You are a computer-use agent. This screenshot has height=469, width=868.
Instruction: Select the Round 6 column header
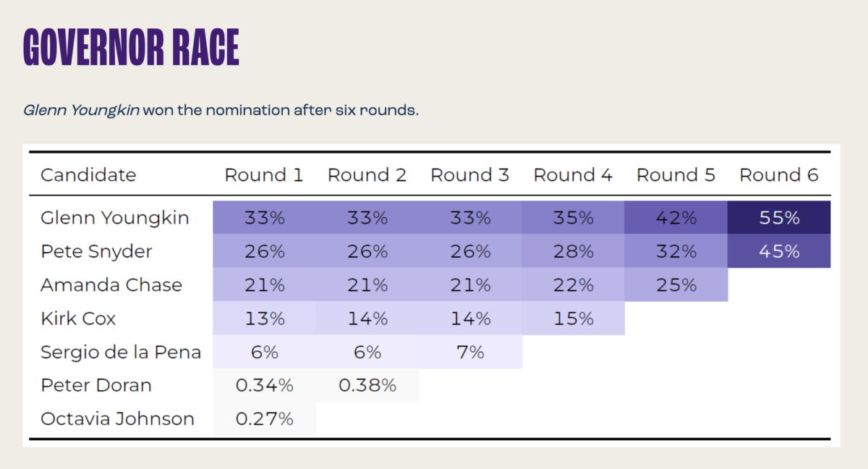click(779, 175)
